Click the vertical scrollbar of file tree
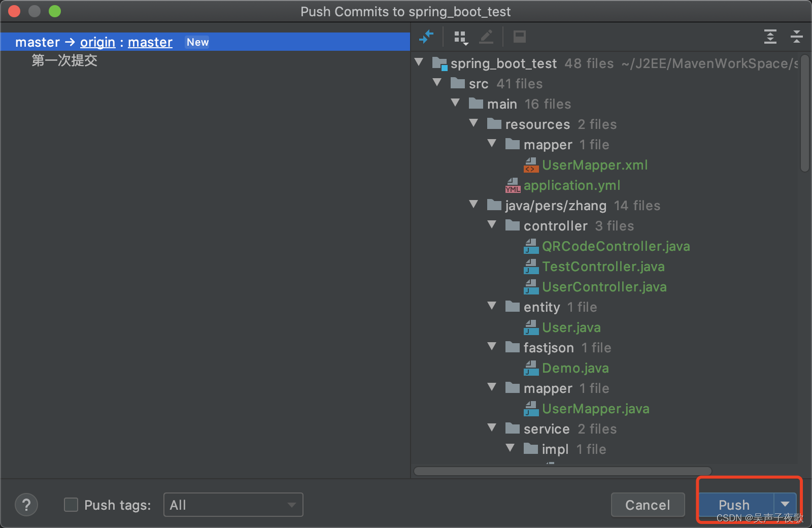Viewport: 812px width, 528px height. tap(804, 114)
